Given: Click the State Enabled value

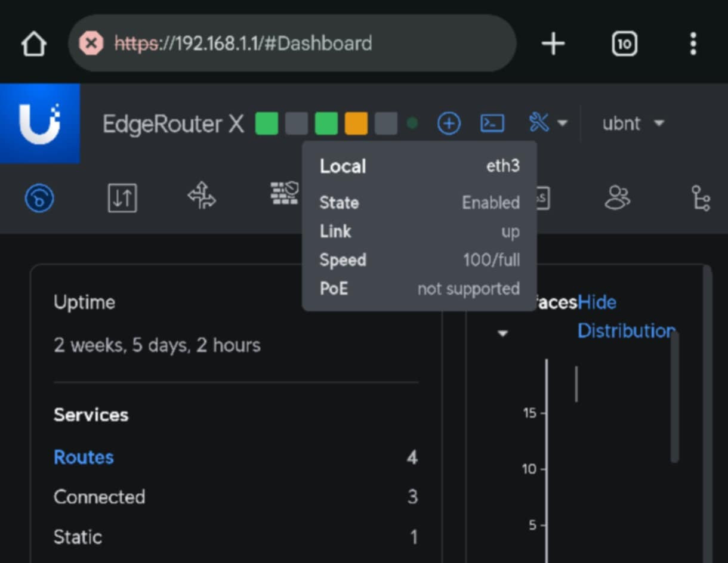Looking at the screenshot, I should 491,203.
